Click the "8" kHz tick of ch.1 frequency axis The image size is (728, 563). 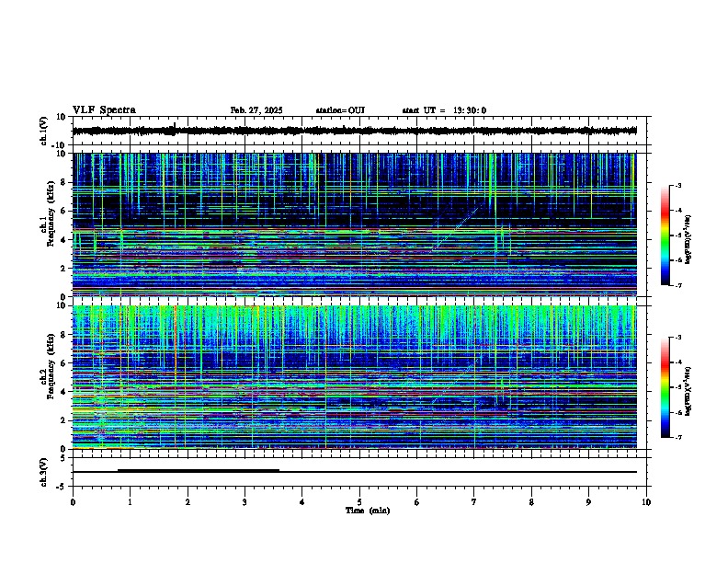pyautogui.click(x=64, y=182)
